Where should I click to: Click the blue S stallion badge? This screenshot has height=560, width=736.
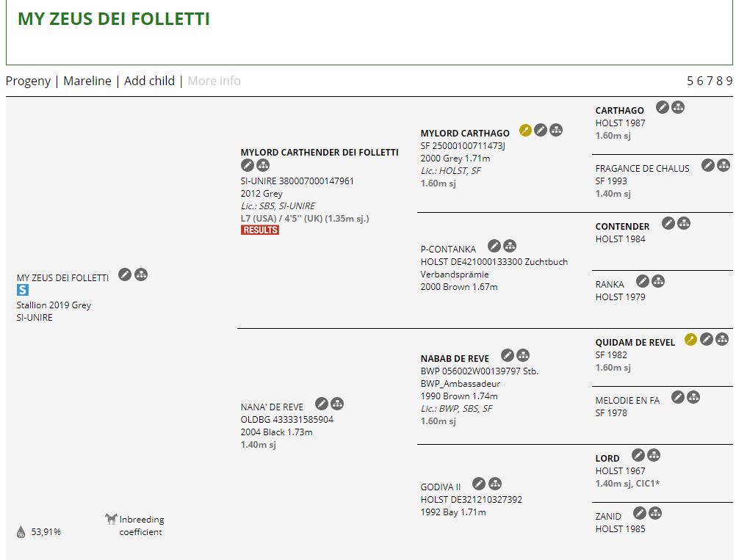click(x=23, y=290)
